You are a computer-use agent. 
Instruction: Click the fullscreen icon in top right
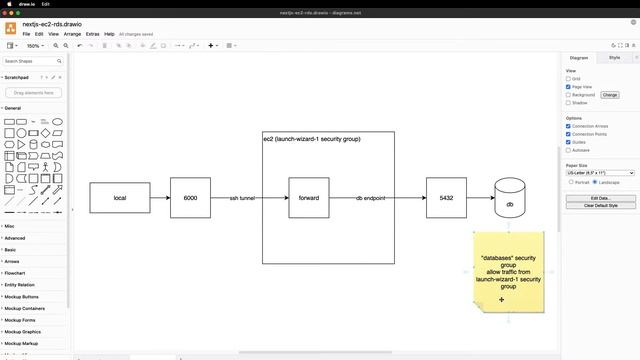(620, 45)
